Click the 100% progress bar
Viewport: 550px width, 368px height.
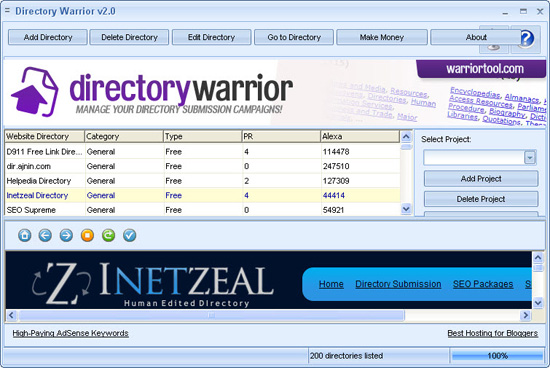[x=497, y=356]
